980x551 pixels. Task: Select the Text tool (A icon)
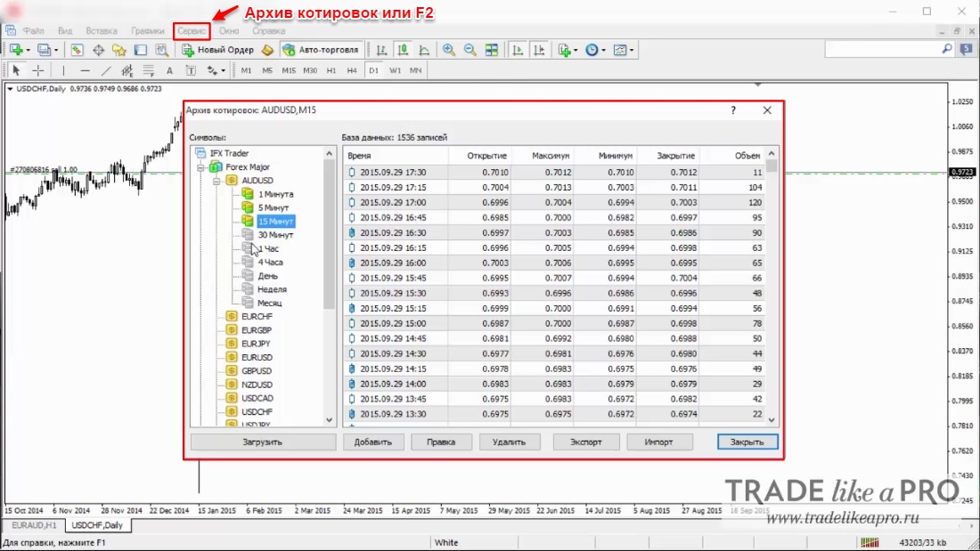point(169,70)
